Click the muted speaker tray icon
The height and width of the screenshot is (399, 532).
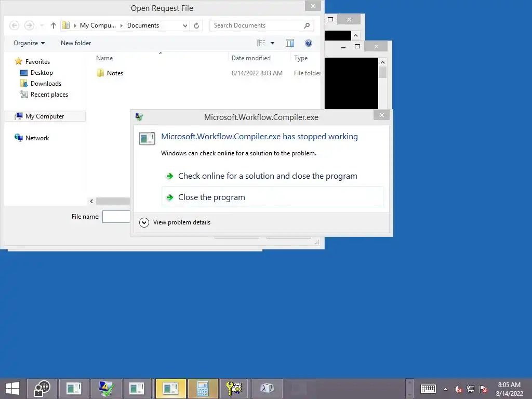tap(458, 389)
